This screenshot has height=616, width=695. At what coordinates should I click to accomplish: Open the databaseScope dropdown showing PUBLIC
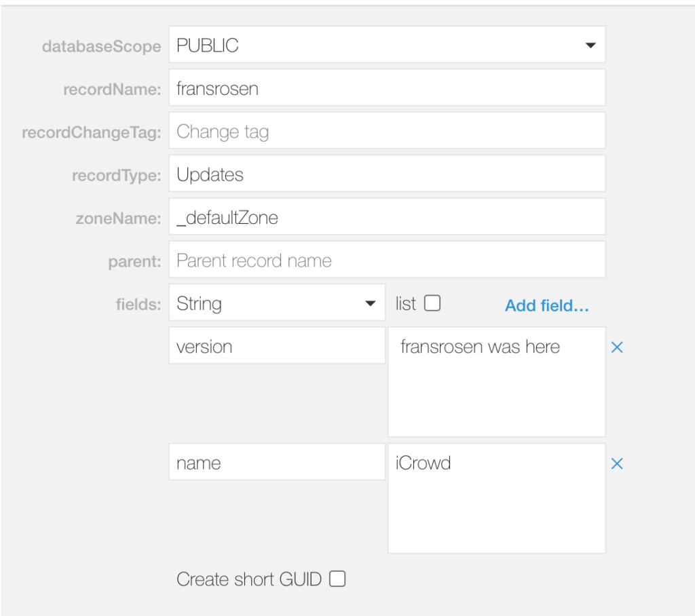(386, 45)
